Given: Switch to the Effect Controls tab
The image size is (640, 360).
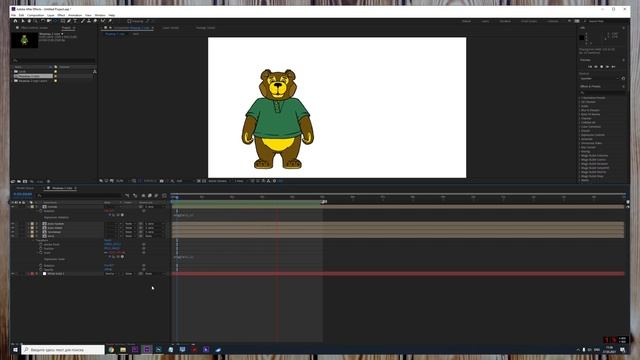Looking at the screenshot, I should click(x=34, y=28).
